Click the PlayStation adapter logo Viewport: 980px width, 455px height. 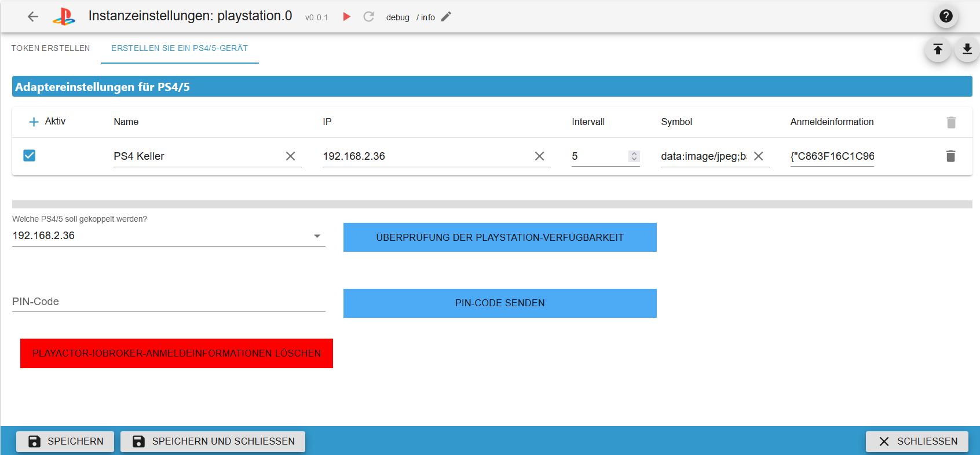click(x=64, y=17)
